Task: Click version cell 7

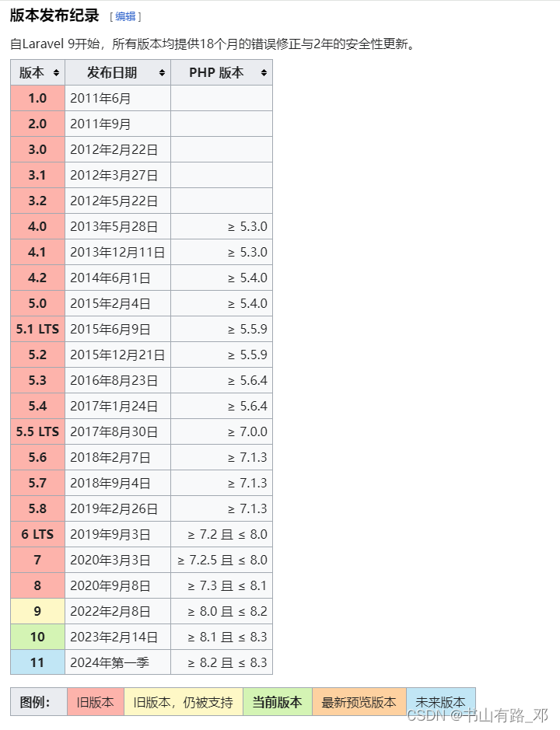Action: click(x=38, y=560)
